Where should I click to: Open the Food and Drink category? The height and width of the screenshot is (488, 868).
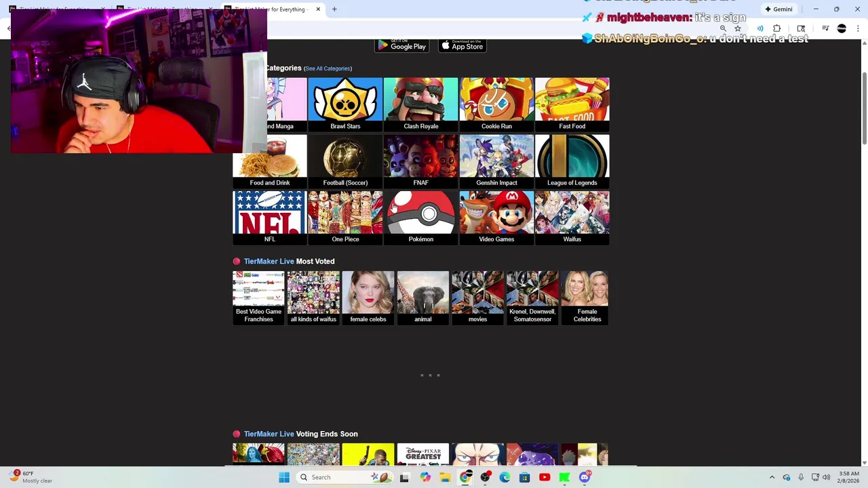click(x=270, y=161)
